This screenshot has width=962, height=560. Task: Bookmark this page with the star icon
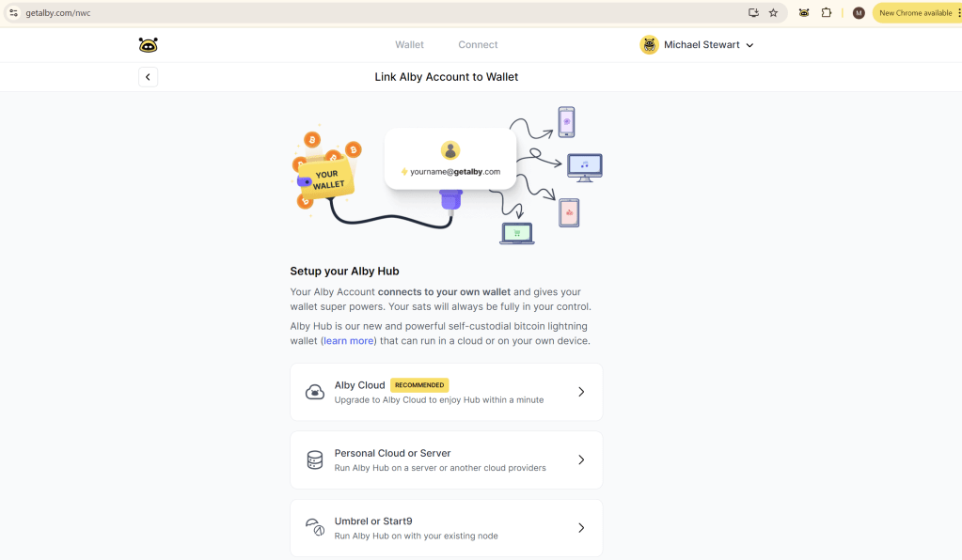point(773,13)
